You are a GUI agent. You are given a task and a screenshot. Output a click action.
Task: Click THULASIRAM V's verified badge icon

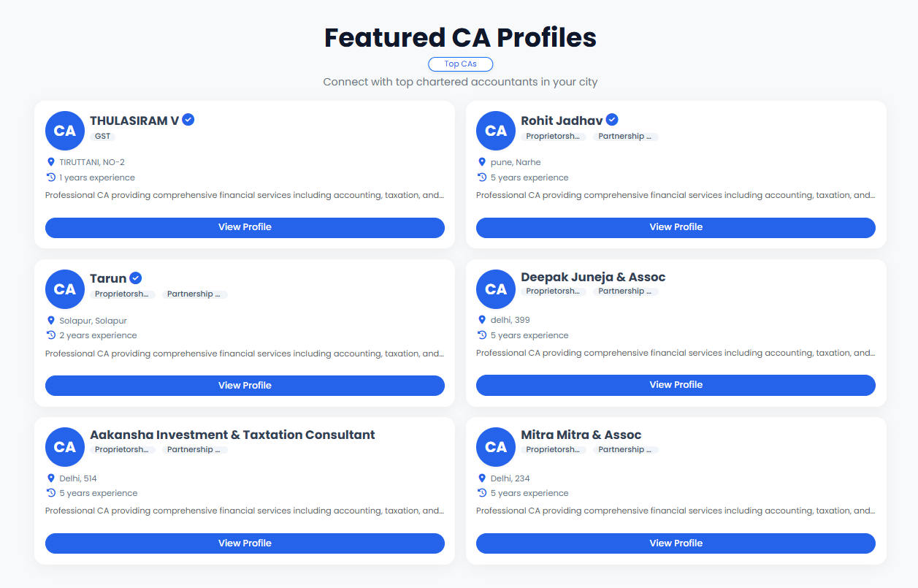coord(188,120)
